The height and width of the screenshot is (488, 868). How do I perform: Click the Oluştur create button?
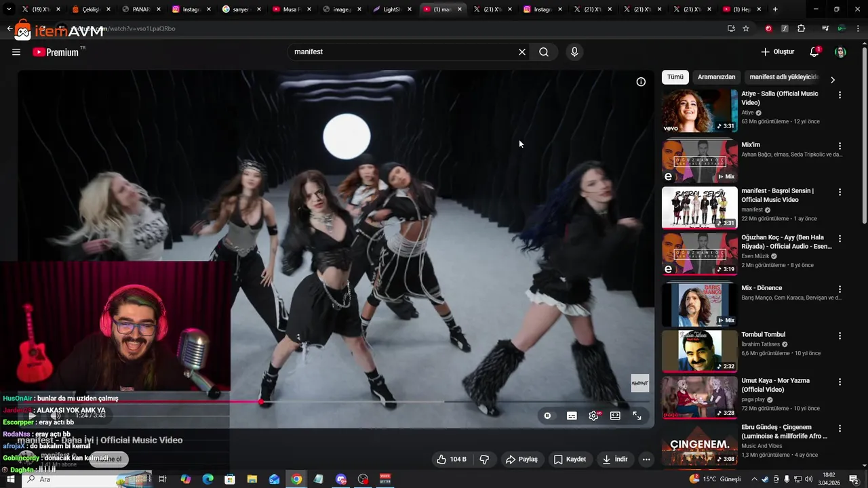tap(777, 52)
